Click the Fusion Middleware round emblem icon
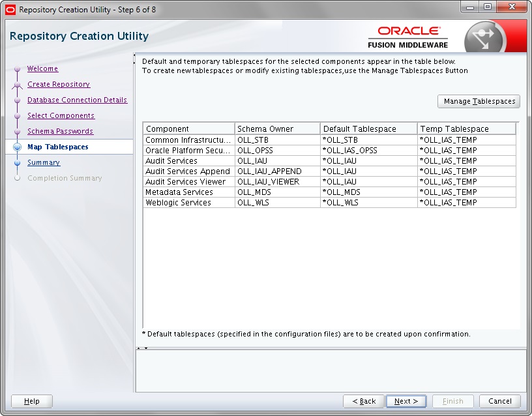The height and width of the screenshot is (416, 532). pyautogui.click(x=484, y=37)
